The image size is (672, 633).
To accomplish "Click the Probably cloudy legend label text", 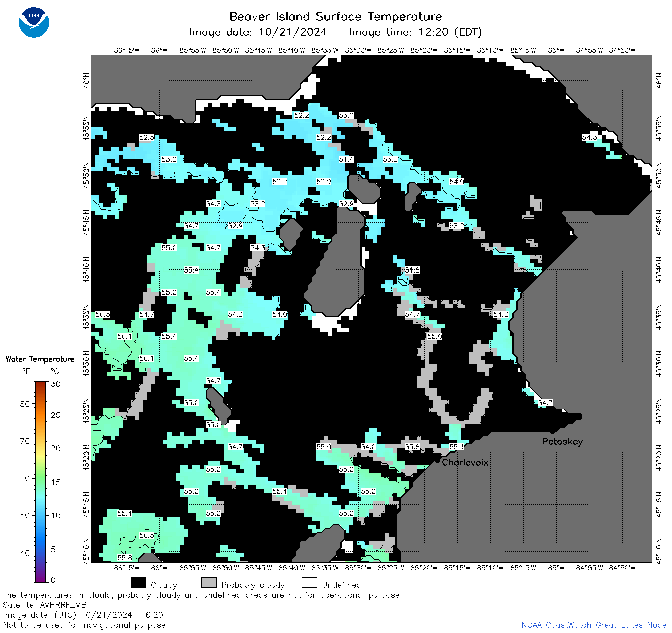I will click(253, 585).
